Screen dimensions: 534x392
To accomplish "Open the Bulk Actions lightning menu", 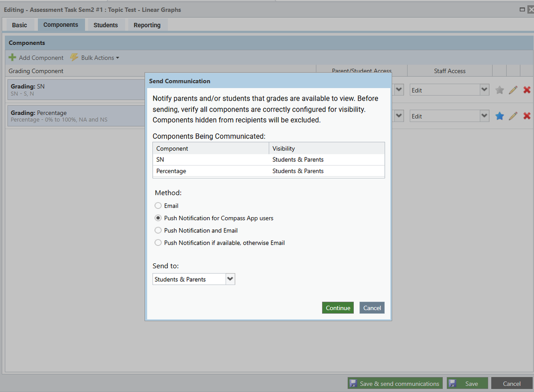I will pos(94,58).
